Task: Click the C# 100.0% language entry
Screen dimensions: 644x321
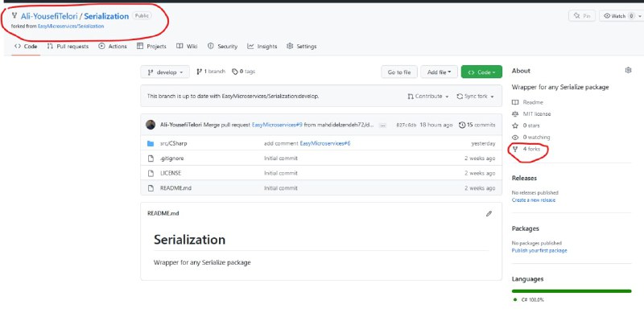Action: coord(529,299)
